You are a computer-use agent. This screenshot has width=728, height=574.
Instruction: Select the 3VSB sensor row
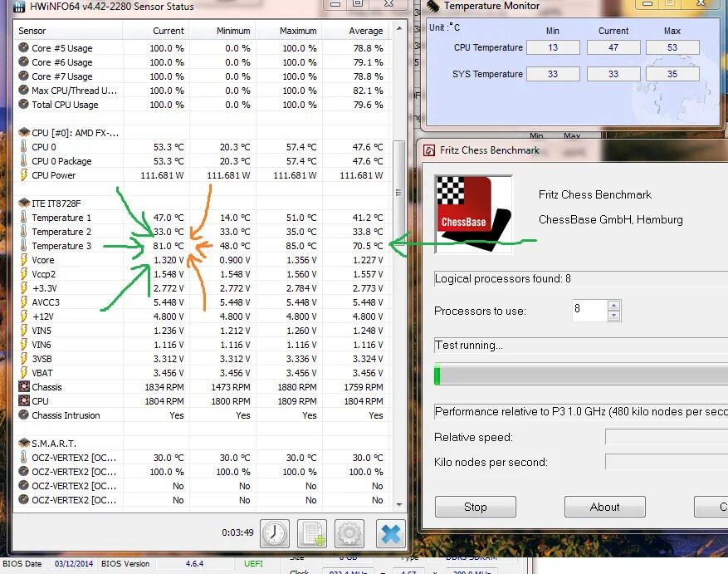202,358
